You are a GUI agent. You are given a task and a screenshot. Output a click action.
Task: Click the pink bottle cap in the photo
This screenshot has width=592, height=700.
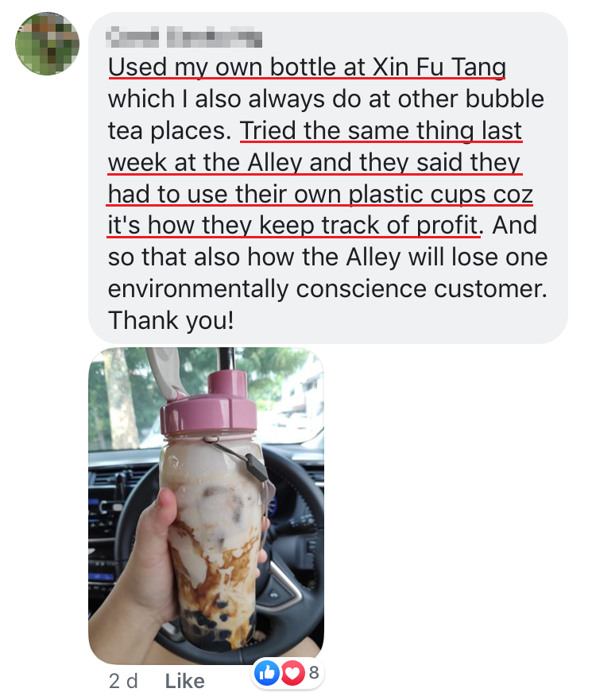[208, 405]
